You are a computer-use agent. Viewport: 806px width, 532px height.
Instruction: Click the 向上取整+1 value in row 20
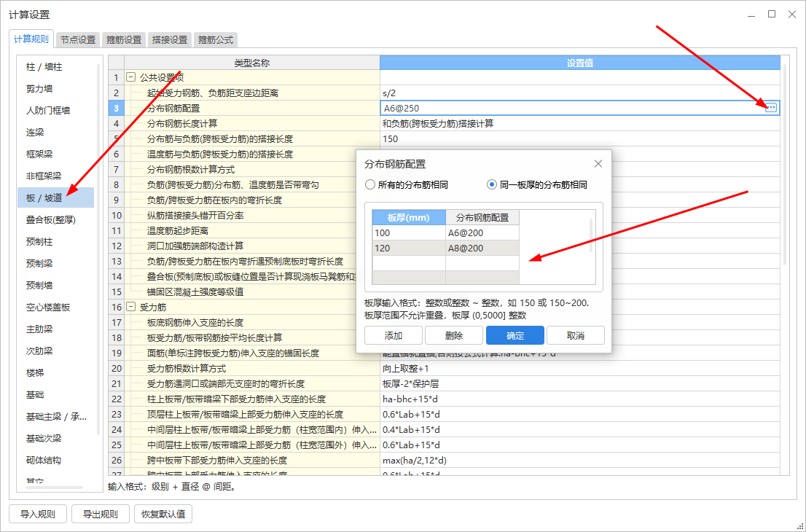point(580,369)
